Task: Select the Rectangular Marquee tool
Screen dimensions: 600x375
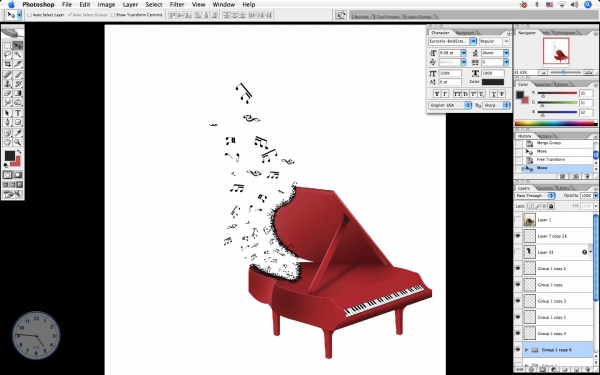Action: pyautogui.click(x=7, y=46)
